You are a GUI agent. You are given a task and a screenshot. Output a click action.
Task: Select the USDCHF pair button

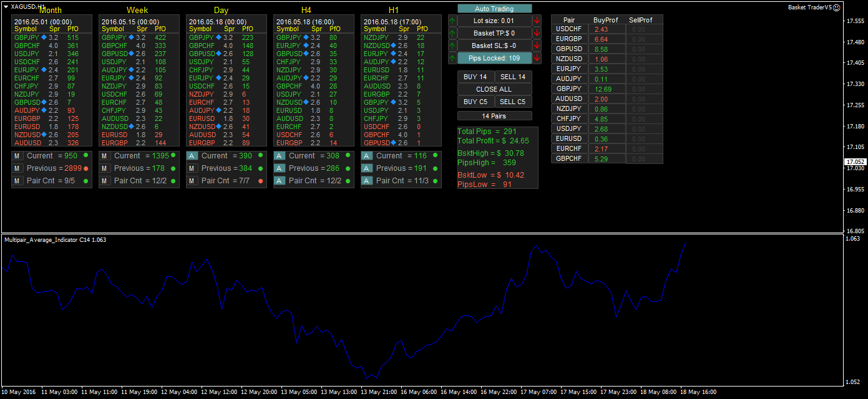pyautogui.click(x=569, y=29)
